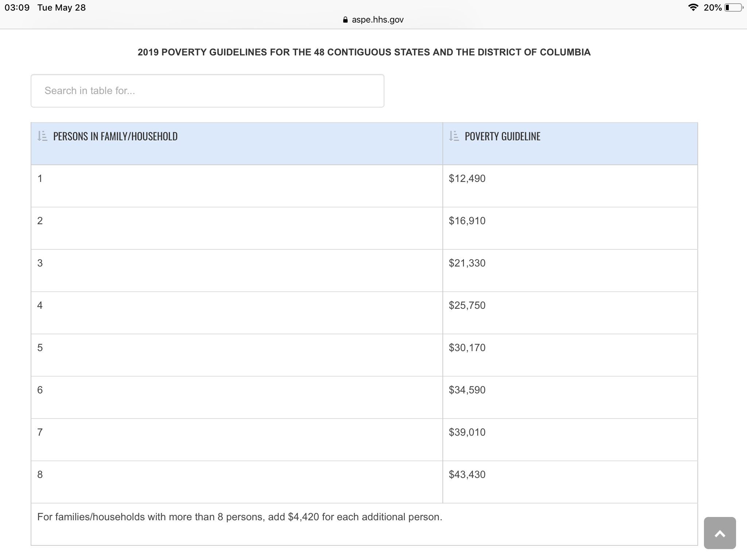Tap the lock icon in address bar

click(345, 20)
